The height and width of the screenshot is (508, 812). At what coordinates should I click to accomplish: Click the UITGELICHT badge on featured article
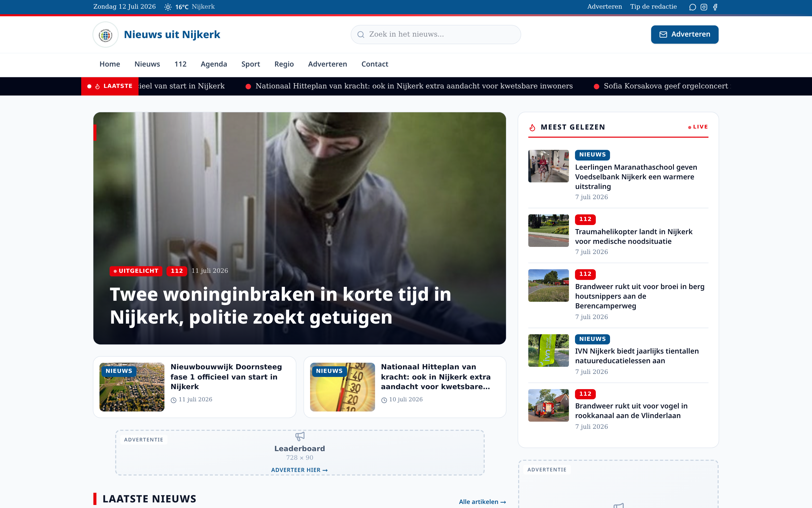click(x=136, y=271)
